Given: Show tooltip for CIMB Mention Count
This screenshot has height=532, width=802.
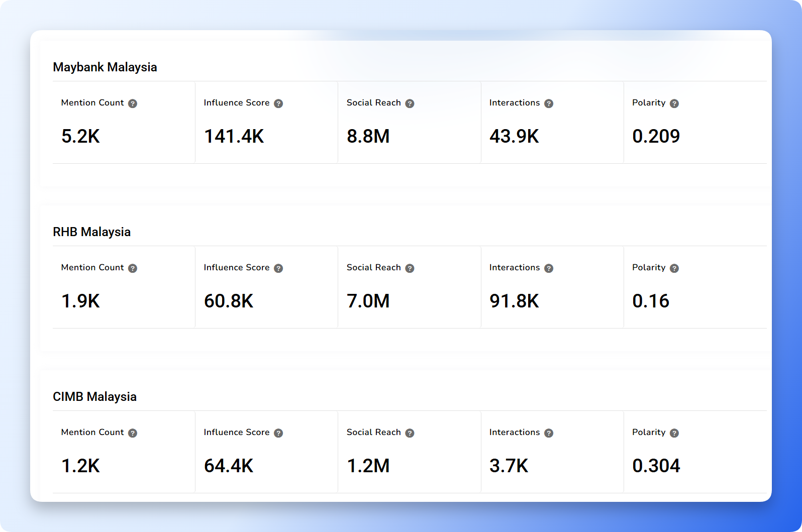Looking at the screenshot, I should coord(133,433).
